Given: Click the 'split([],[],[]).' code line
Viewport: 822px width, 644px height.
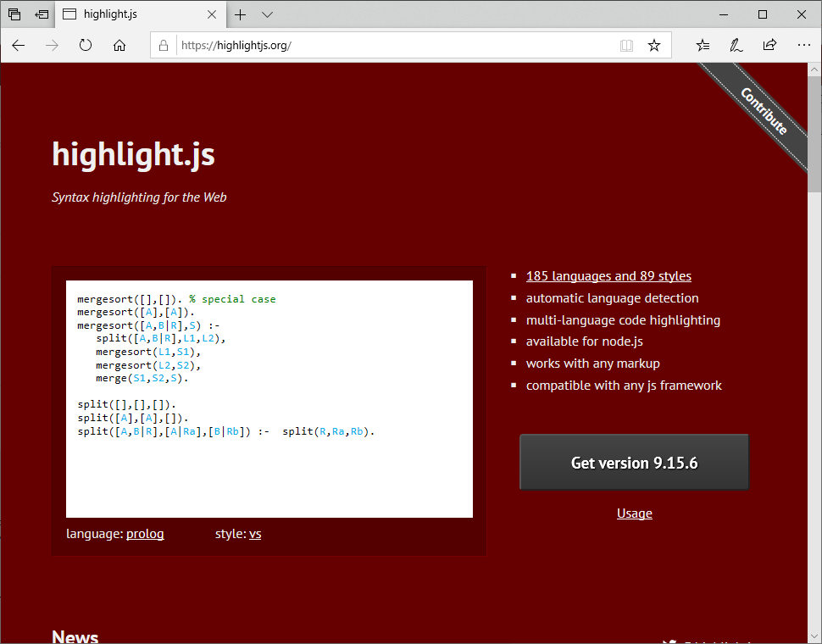Looking at the screenshot, I should [127, 404].
